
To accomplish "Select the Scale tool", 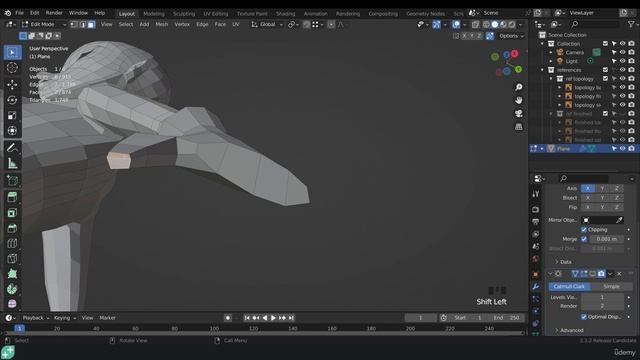I will (x=12, y=116).
